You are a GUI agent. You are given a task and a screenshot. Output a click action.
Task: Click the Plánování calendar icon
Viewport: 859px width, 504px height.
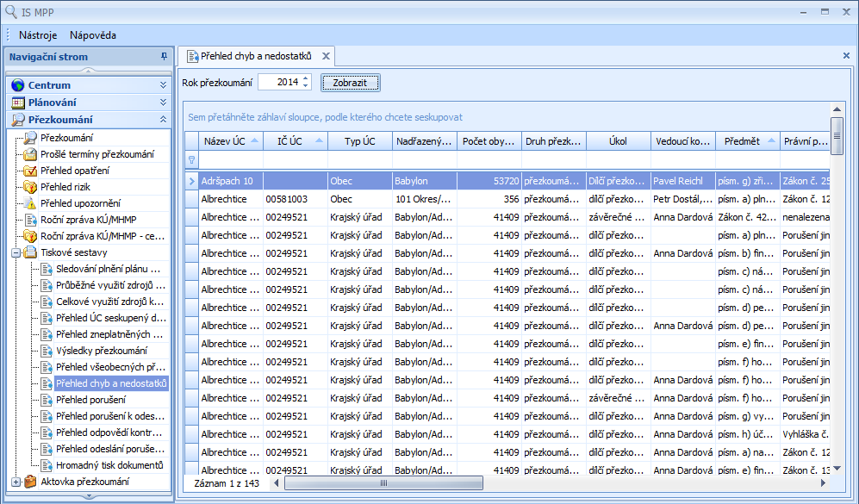coord(18,103)
